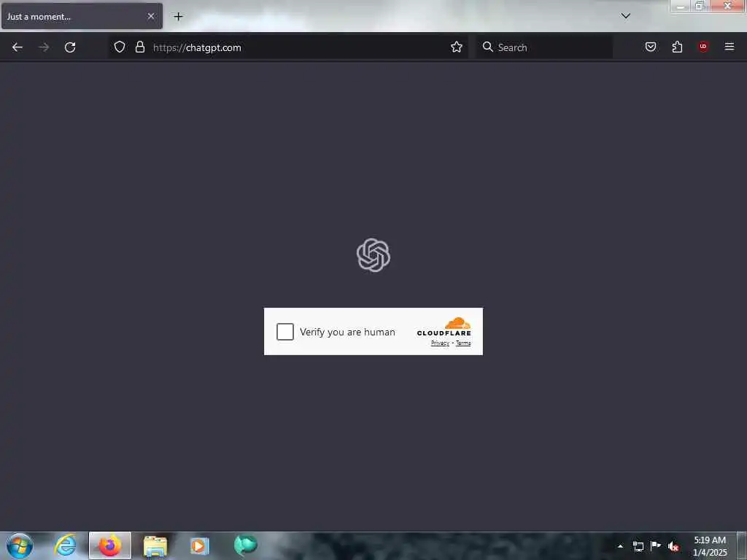The height and width of the screenshot is (560, 747).
Task: Open the clock showing 5:19 AM
Action: [709, 546]
